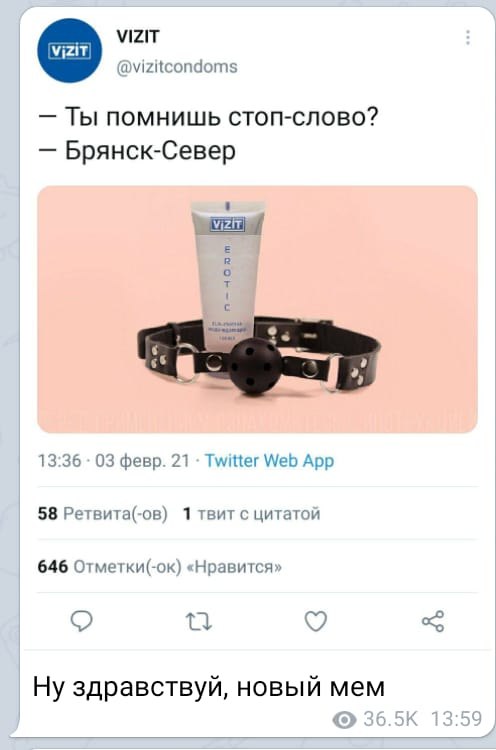
Task: Open the Twitter Web App link
Action: click(x=269, y=461)
